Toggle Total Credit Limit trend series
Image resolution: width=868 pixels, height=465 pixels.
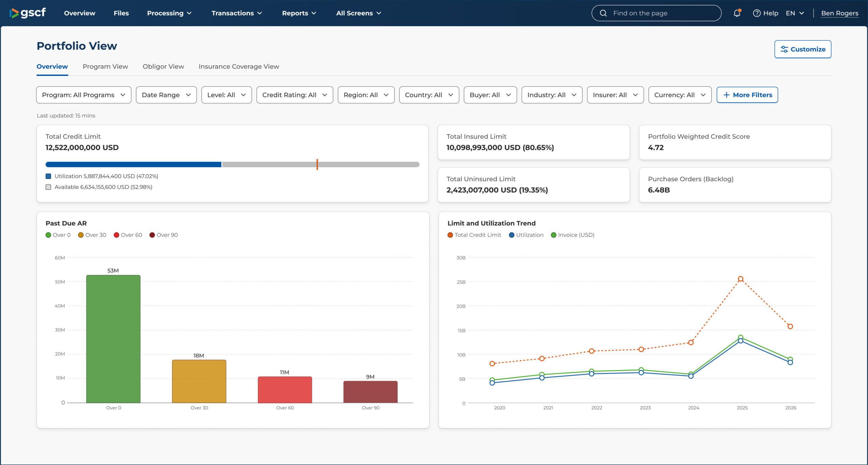click(x=474, y=235)
